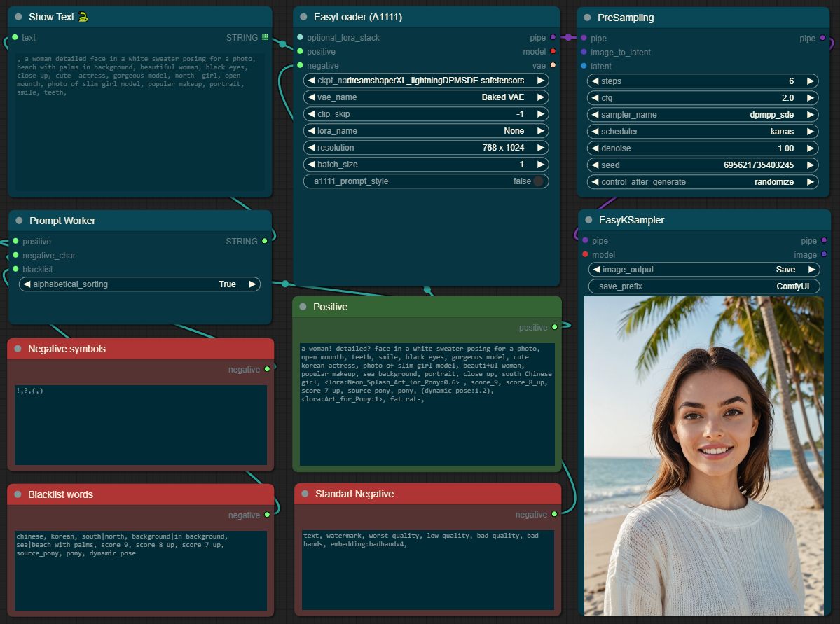Image resolution: width=840 pixels, height=624 pixels.
Task: Click the Positive prompt text area
Action: pos(427,404)
